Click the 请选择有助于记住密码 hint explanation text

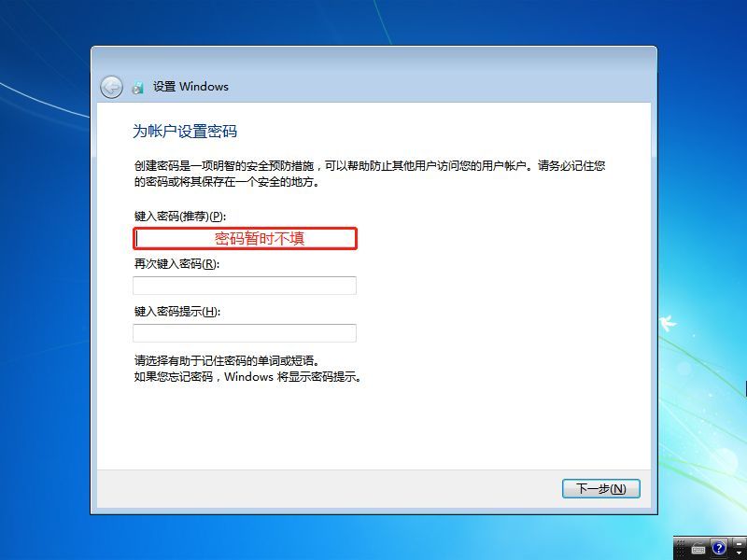pyautogui.click(x=248, y=369)
